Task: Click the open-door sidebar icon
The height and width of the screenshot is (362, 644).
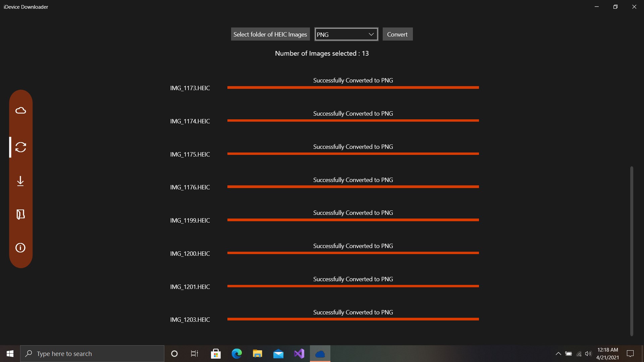Action: (20, 214)
